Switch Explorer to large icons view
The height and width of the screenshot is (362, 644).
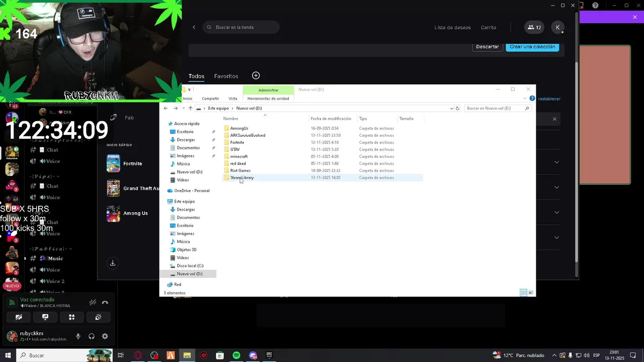point(531,293)
